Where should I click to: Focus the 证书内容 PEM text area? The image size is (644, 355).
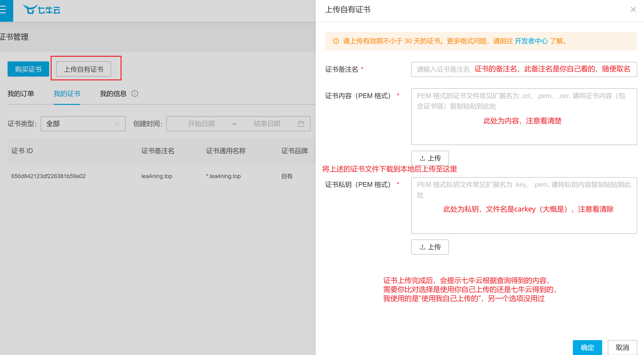524,116
